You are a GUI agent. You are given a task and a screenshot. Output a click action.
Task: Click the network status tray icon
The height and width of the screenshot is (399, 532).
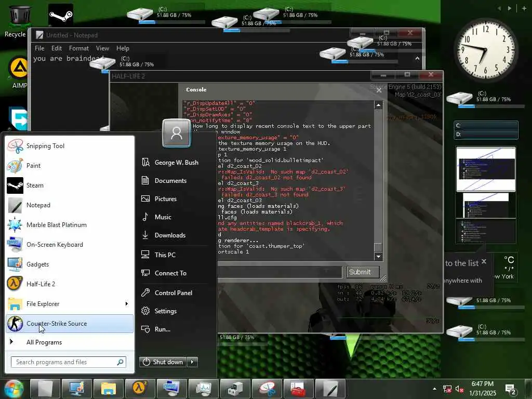coord(447,389)
